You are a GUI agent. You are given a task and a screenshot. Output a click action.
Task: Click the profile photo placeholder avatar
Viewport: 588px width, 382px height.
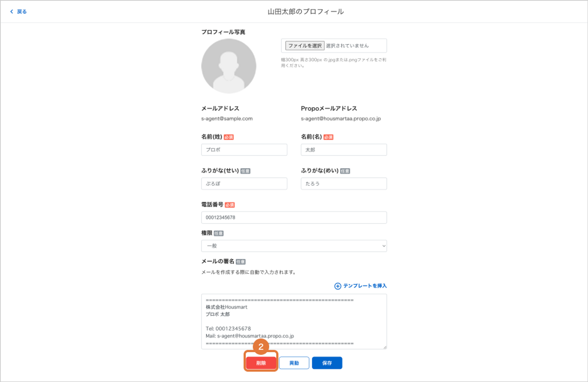click(229, 66)
